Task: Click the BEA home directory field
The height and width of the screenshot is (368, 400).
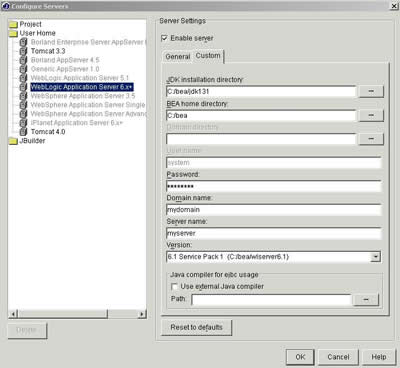Action: pos(261,116)
